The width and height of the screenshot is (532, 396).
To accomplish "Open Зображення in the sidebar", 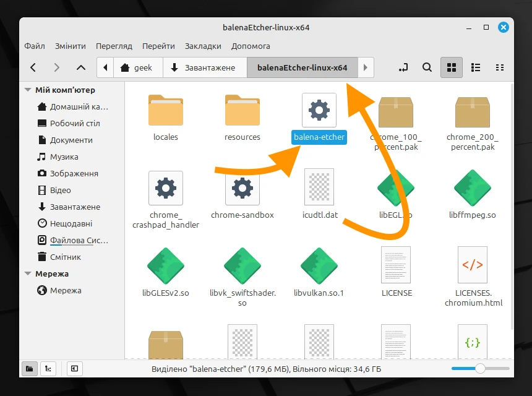I will 67,173.
